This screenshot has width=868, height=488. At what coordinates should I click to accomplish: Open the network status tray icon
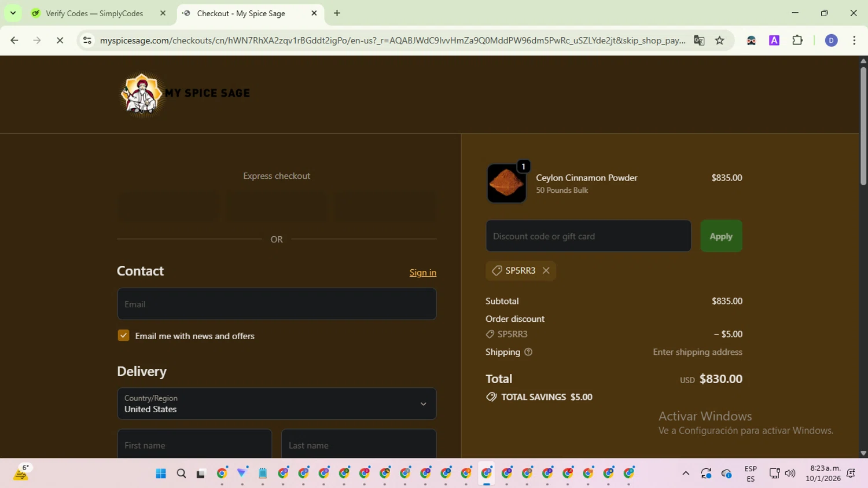coord(774,474)
